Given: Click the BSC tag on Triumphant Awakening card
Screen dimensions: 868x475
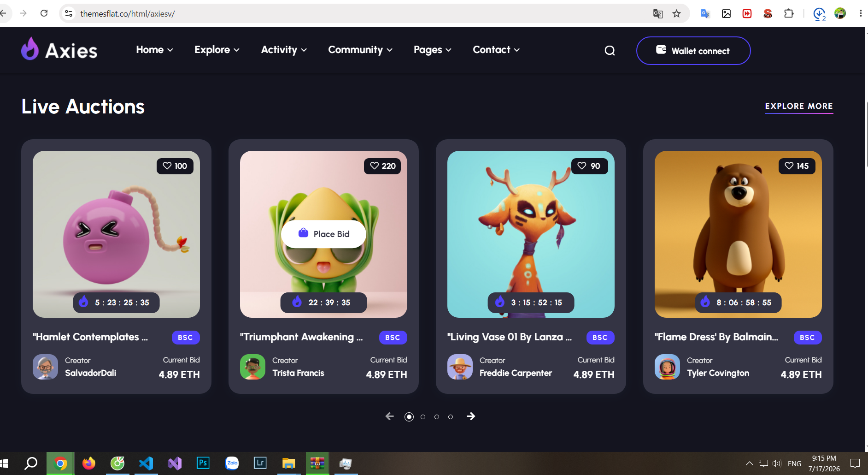Looking at the screenshot, I should (x=393, y=338).
